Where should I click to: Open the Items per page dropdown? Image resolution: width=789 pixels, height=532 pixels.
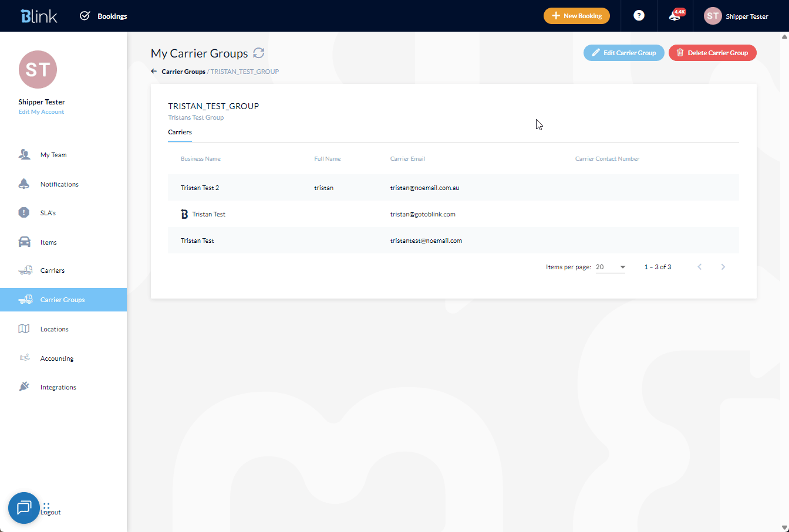pyautogui.click(x=611, y=267)
